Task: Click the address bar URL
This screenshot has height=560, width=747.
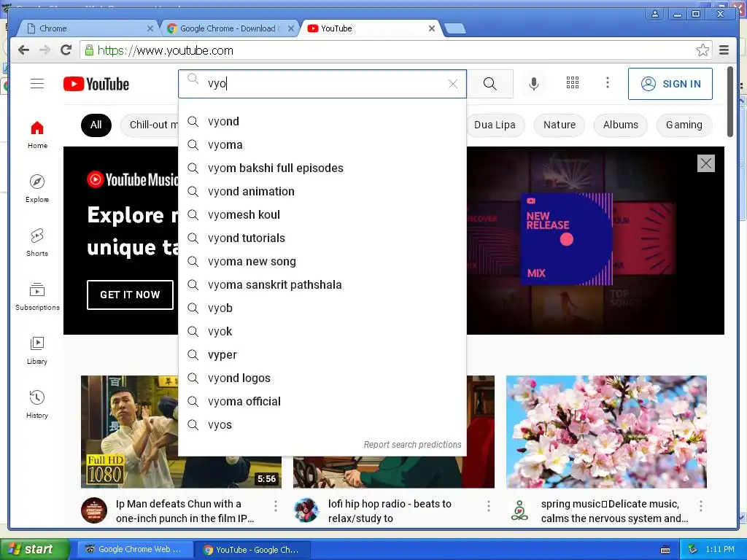Action: pos(166,50)
